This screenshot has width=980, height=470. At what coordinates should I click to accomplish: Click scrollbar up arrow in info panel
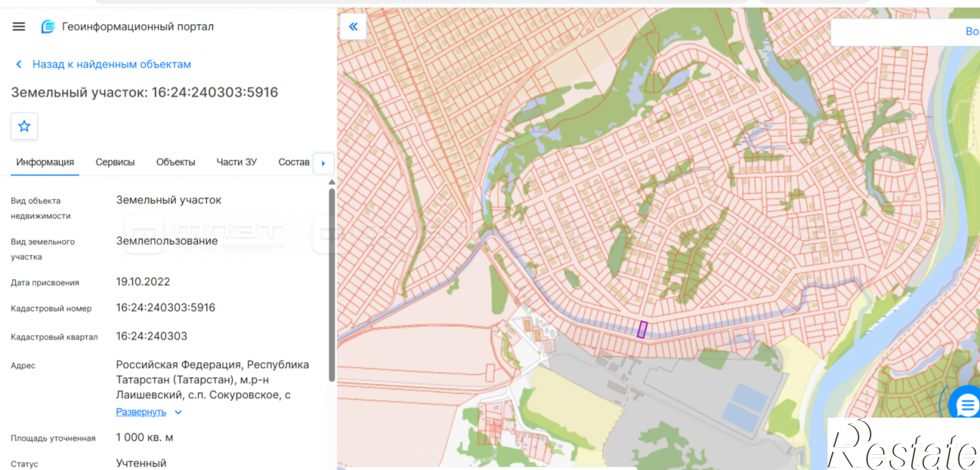coord(332,182)
